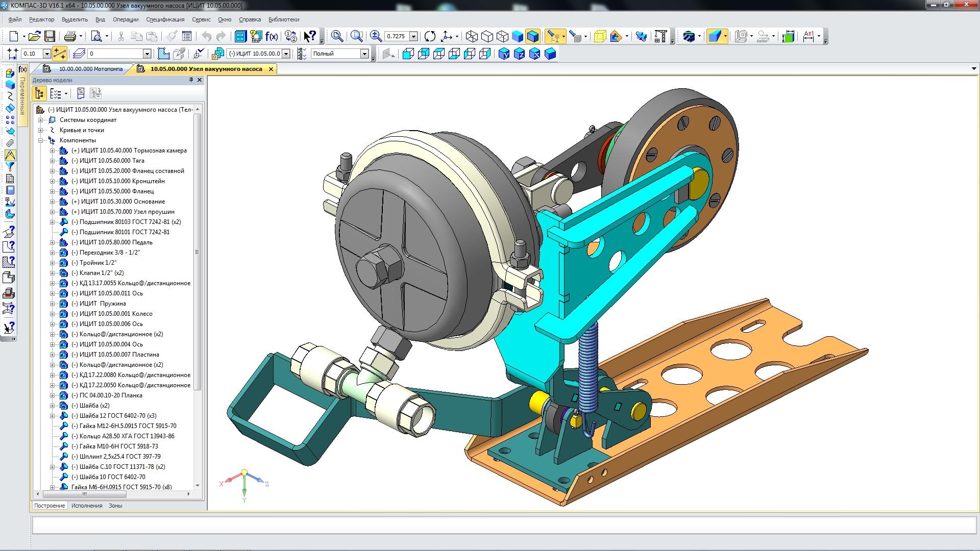The height and width of the screenshot is (551, 980).
Task: Open the Полный display mode dropdown
Action: point(364,54)
